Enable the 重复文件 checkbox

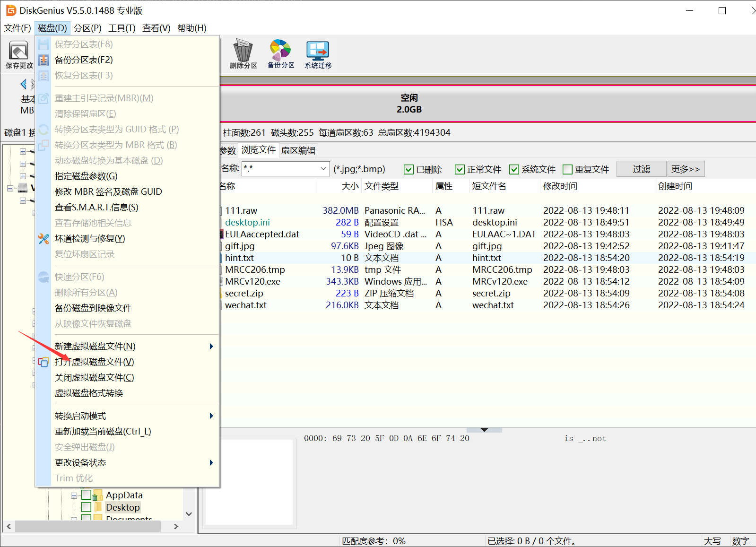(568, 169)
